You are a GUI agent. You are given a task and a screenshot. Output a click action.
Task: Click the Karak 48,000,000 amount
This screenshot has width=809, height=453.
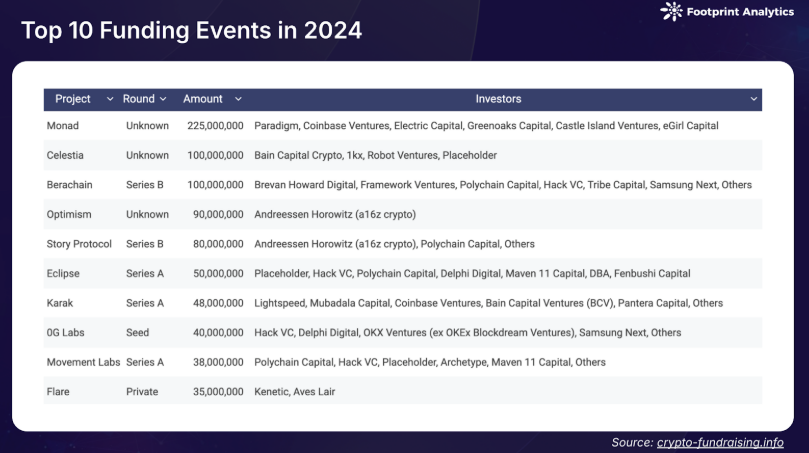[218, 303]
